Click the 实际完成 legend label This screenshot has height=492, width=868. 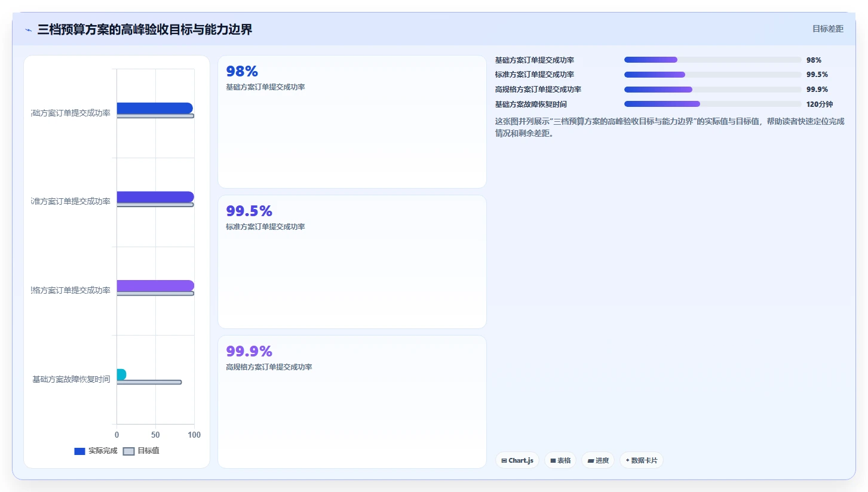click(103, 451)
